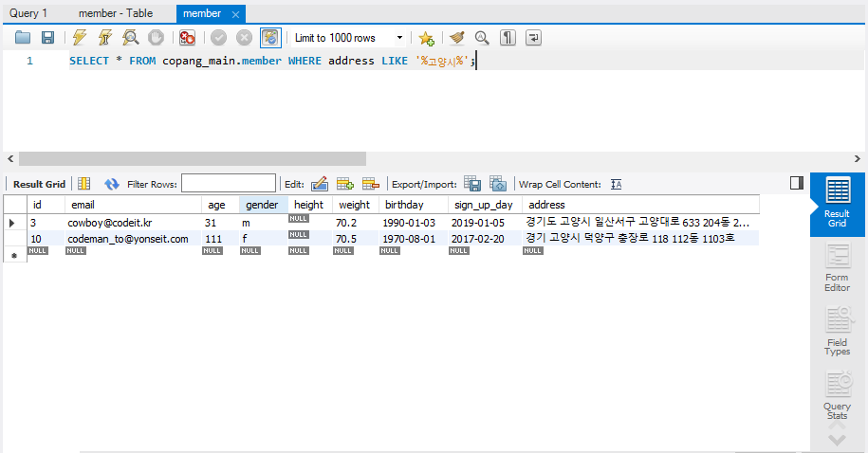
Task: Select weight cell 70.5
Action: coord(356,239)
